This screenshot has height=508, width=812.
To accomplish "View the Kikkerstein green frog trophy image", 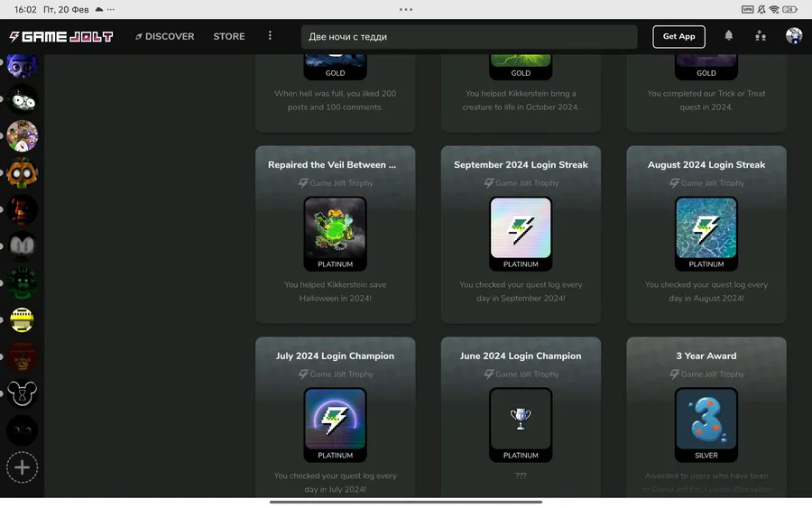I will click(x=335, y=228).
